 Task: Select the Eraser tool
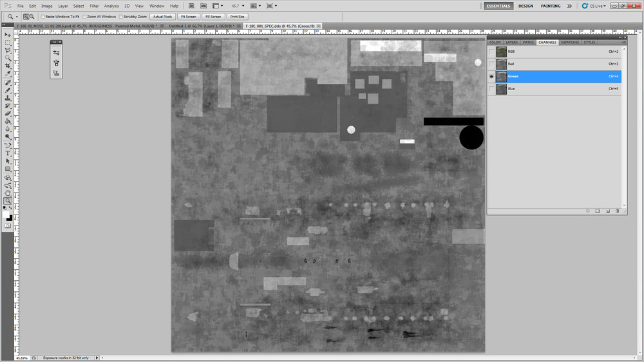[x=8, y=114]
